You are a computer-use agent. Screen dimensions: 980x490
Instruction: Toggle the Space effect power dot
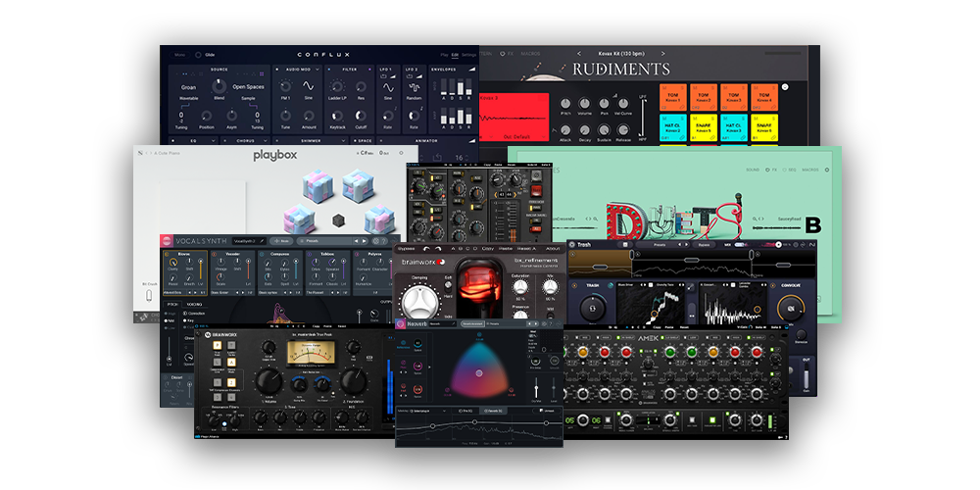[x=354, y=141]
